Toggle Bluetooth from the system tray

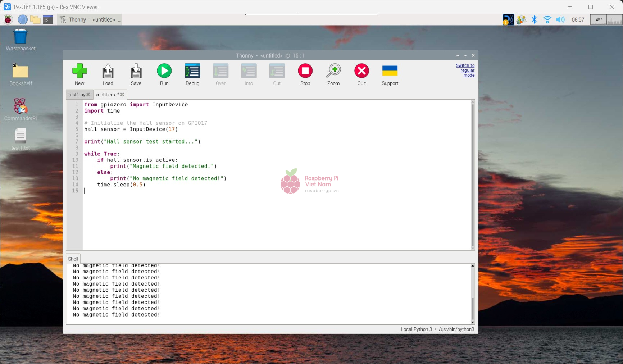click(x=534, y=19)
